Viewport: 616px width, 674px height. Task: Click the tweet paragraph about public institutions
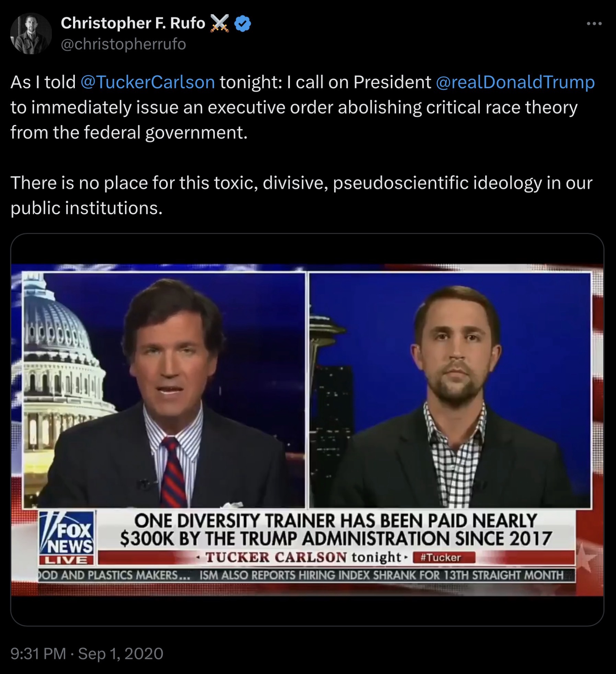(301, 195)
